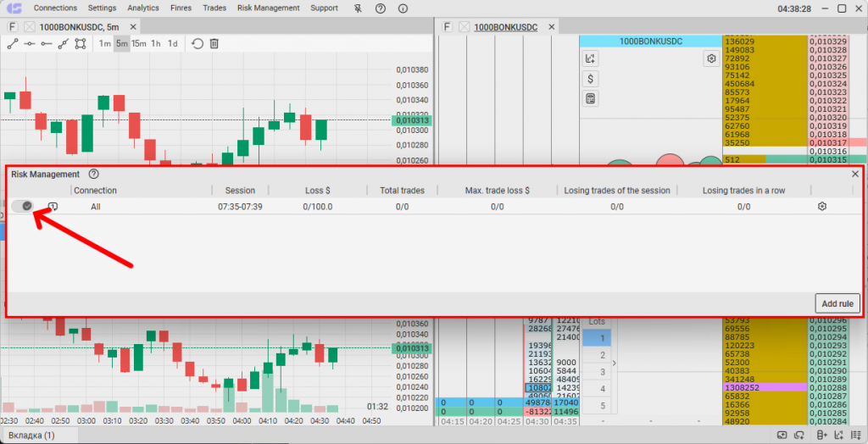Viewport: 868px width, 444px height.
Task: Select the 1h timeframe
Action: 156,44
